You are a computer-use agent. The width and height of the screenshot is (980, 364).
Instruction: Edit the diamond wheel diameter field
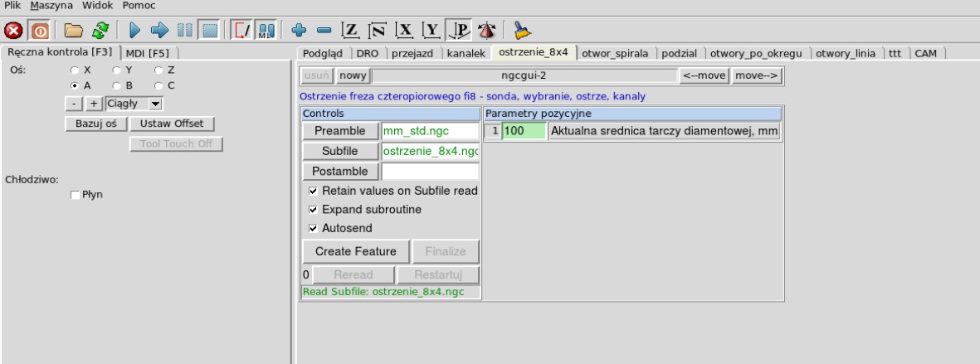[x=524, y=132]
